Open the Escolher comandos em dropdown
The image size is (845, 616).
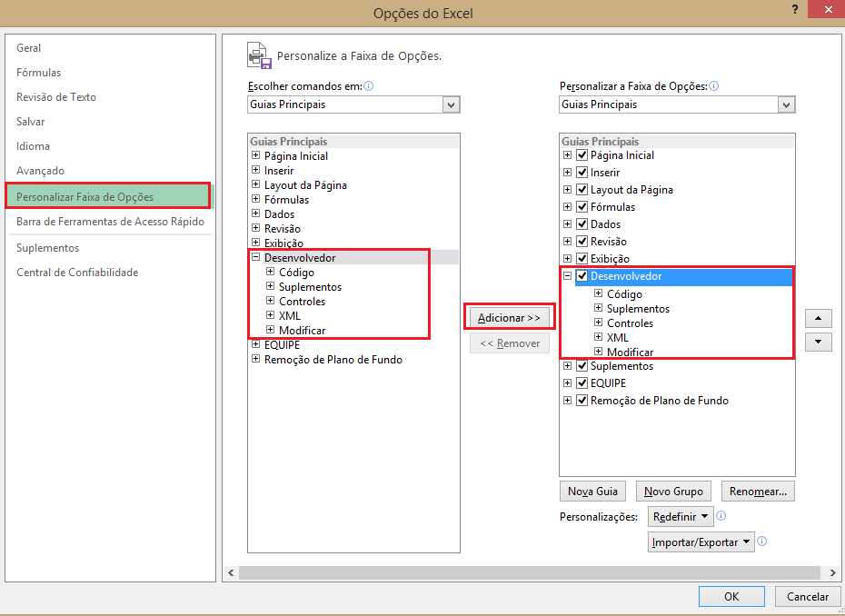(x=451, y=104)
